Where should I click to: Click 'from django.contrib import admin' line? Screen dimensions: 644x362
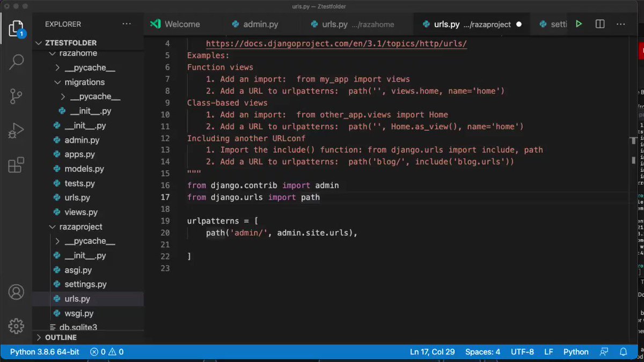(263, 186)
